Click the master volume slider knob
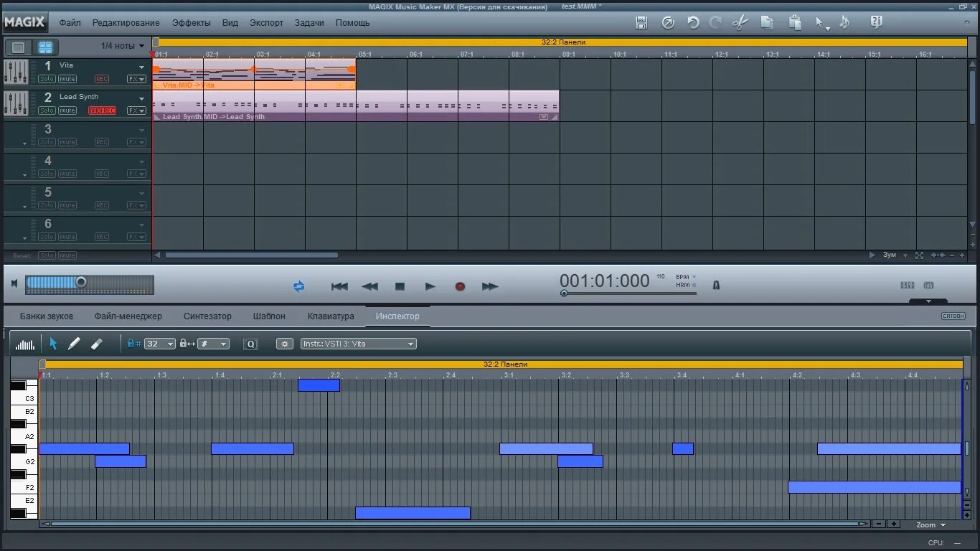The width and height of the screenshot is (980, 551). 81,283
